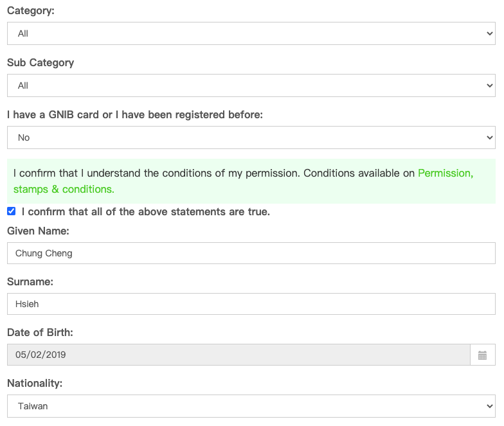The height and width of the screenshot is (426, 504).
Task: Open the Category select showing All
Action: click(x=251, y=33)
